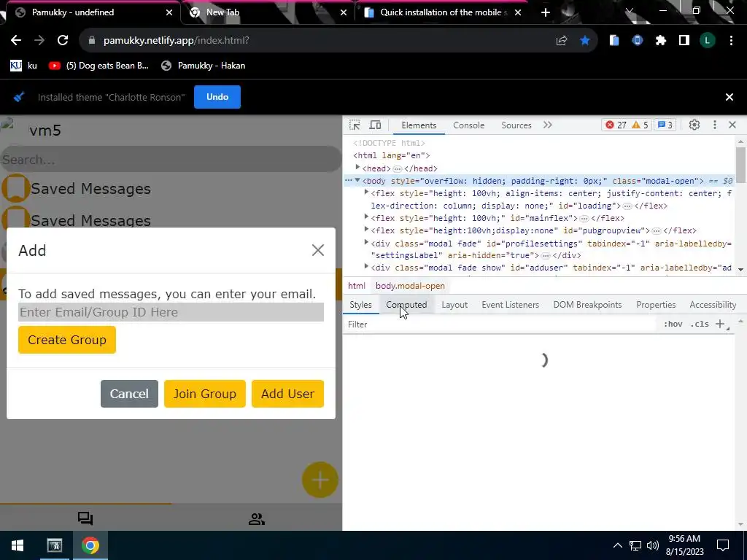Viewport: 747px width, 560px height.
Task: Open the Properties pane tab
Action: click(656, 305)
